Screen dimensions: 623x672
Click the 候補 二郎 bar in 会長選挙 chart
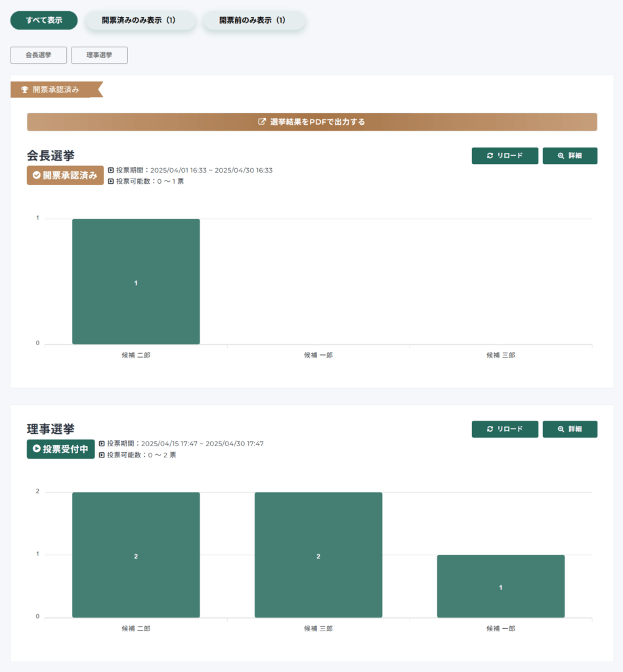click(136, 282)
